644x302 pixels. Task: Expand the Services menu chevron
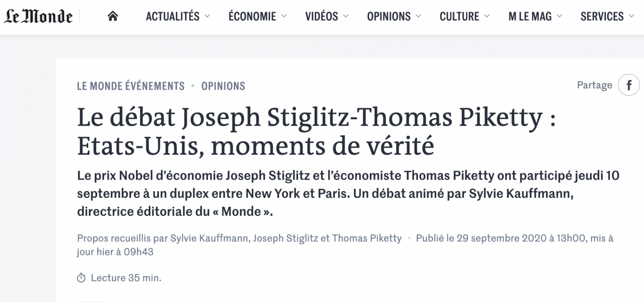point(632,16)
